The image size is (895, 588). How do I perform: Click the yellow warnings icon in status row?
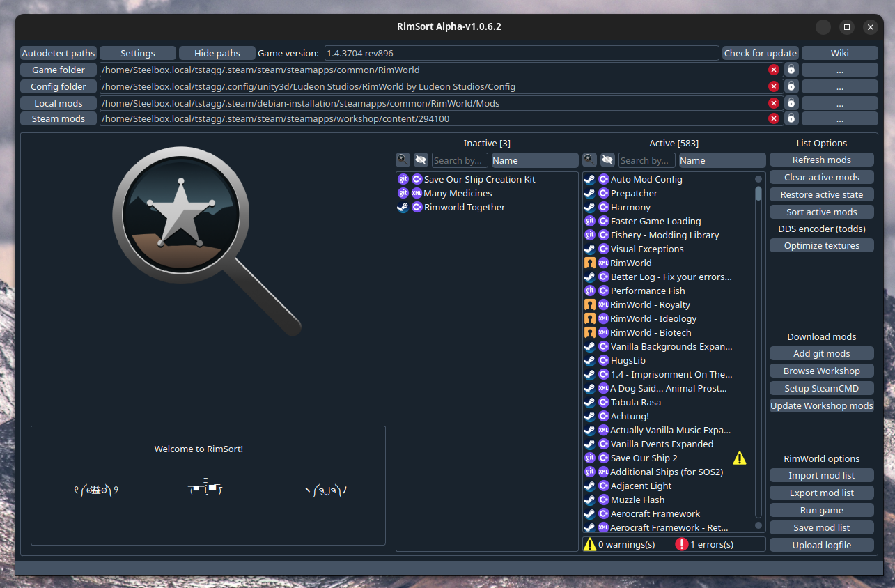590,544
